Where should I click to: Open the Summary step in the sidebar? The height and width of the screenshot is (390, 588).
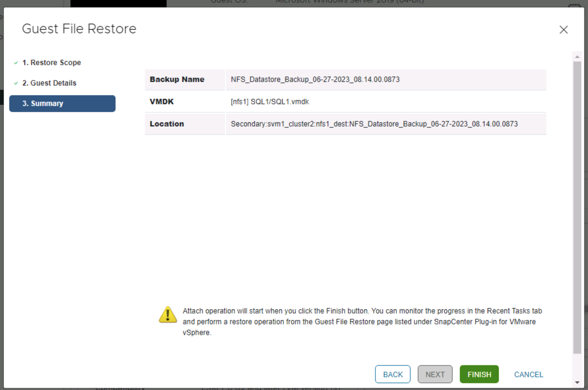pos(62,103)
